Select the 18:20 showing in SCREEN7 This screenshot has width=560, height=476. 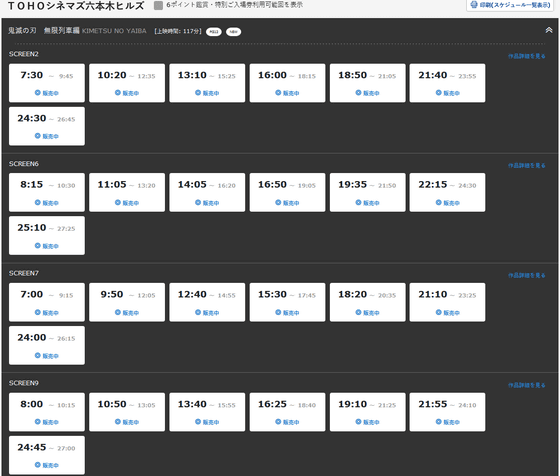(368, 302)
